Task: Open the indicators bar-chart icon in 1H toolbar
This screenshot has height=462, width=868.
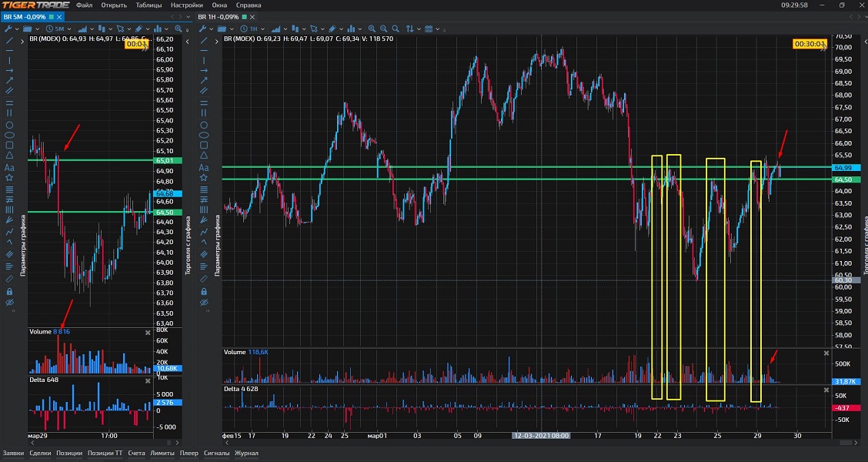Action: [351, 28]
